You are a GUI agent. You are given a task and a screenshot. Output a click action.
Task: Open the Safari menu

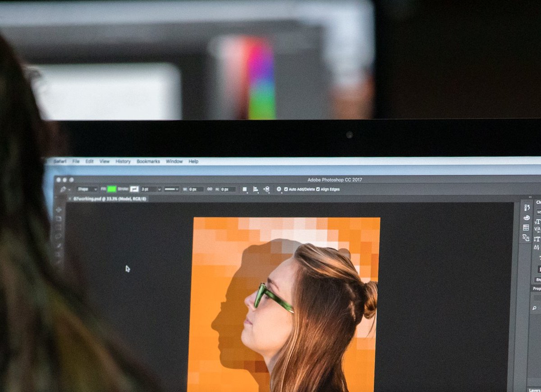[x=60, y=161]
